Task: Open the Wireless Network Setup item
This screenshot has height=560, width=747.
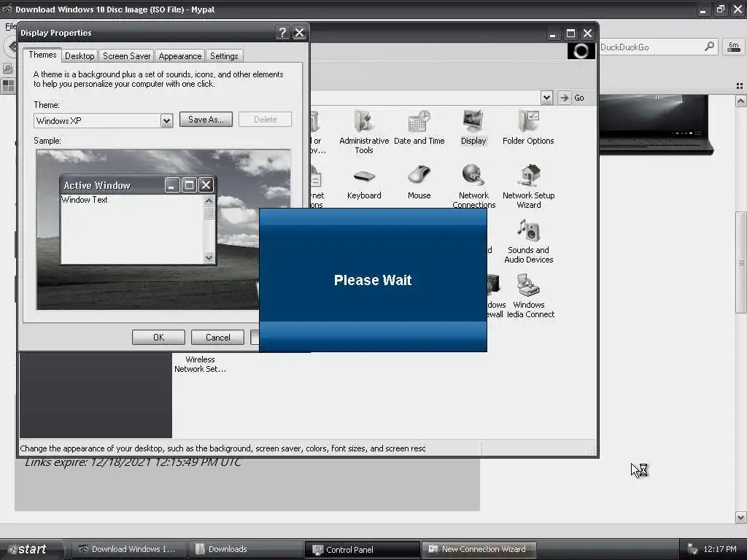Action: coord(200,365)
